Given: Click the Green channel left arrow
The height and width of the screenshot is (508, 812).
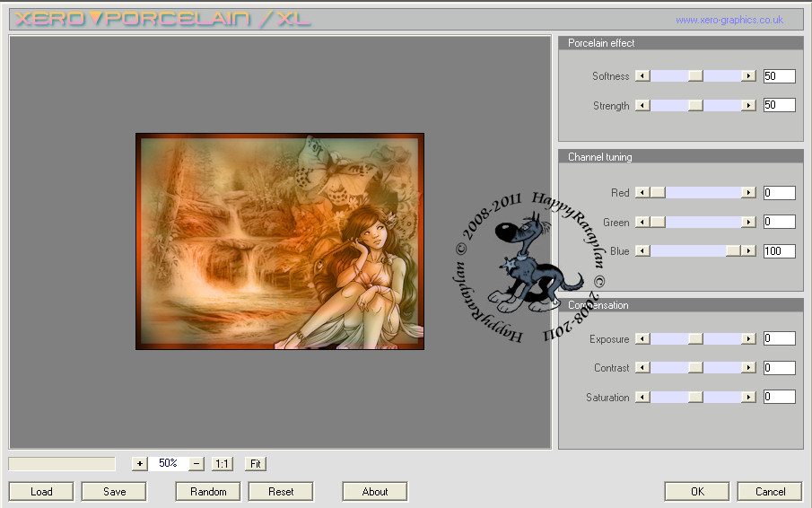Looking at the screenshot, I should (x=642, y=222).
